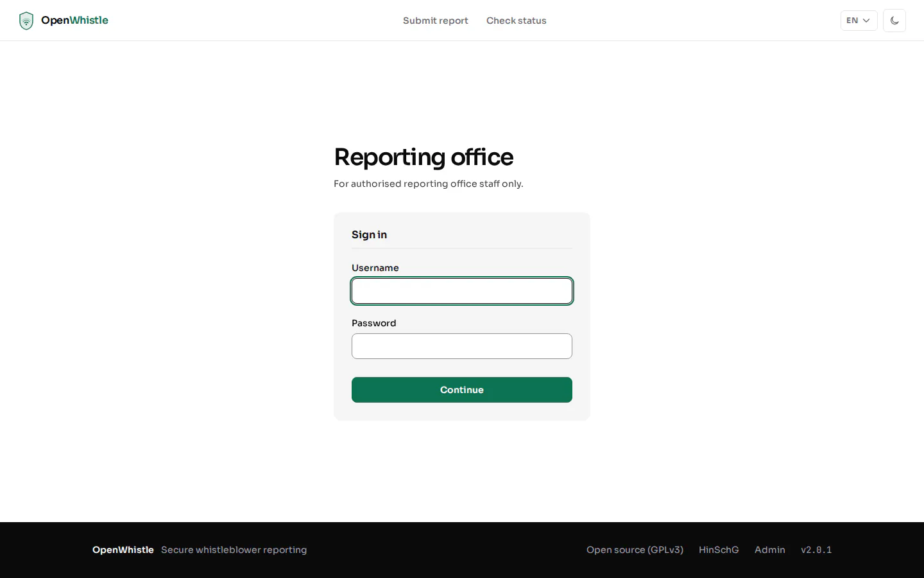Viewport: 924px width, 578px height.
Task: Click 'For authorised reporting office staff only.' text
Action: [429, 184]
